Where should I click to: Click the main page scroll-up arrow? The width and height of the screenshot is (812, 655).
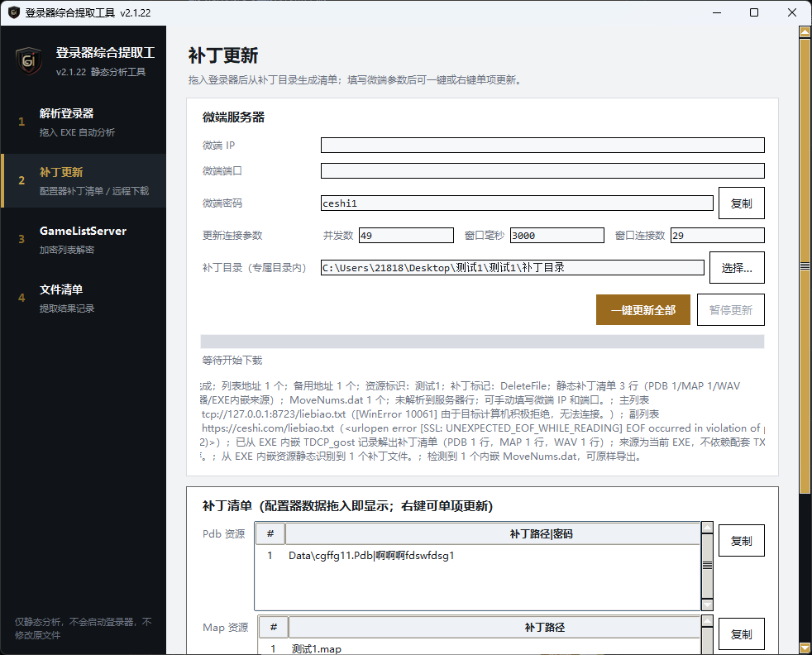(805, 31)
